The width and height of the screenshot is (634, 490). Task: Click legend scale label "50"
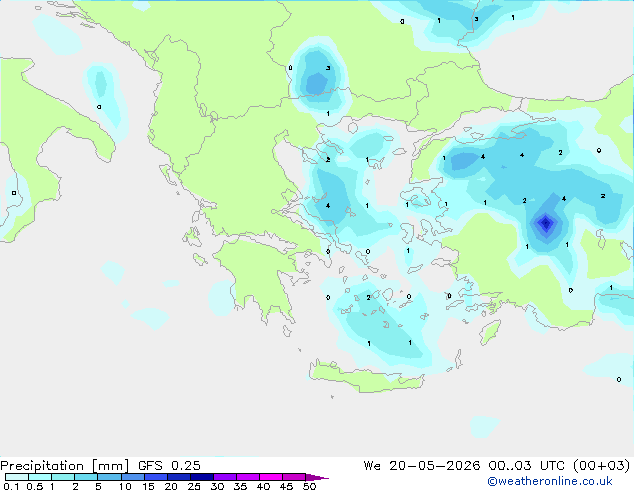coord(309,486)
